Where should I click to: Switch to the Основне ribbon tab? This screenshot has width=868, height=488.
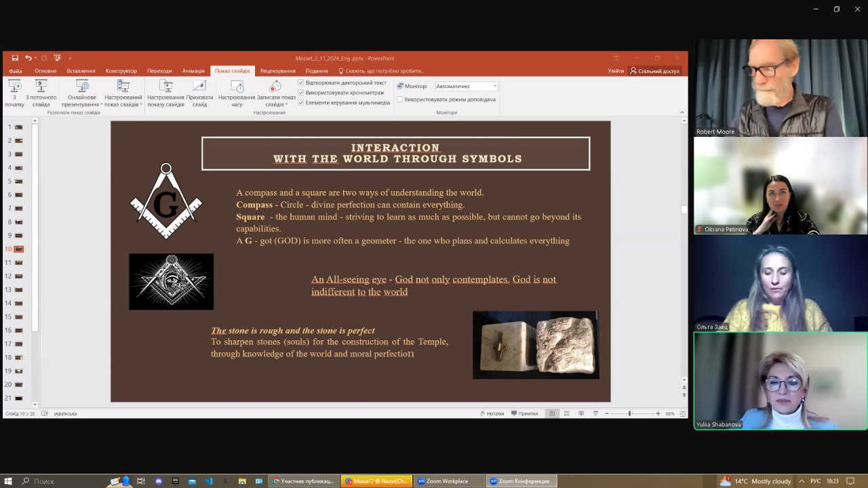tap(45, 70)
